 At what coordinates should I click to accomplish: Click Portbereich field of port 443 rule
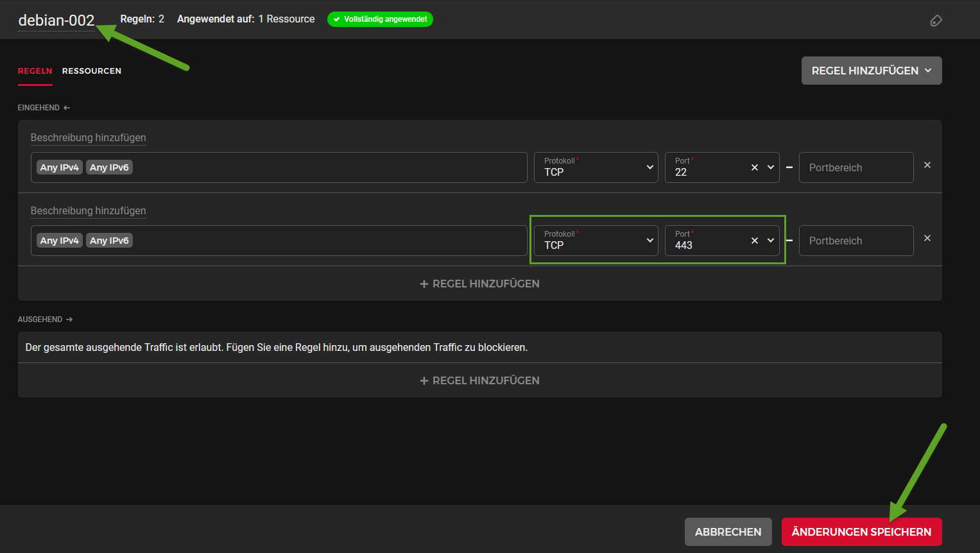click(x=855, y=241)
